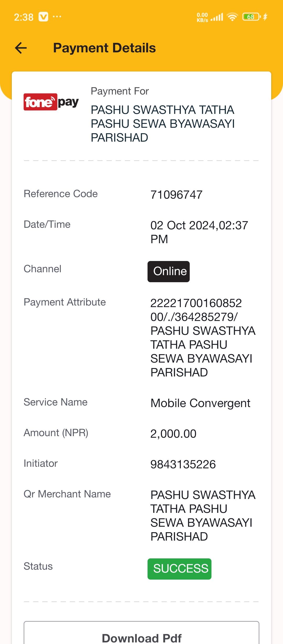Tap the Wi-Fi status icon

coord(232,17)
